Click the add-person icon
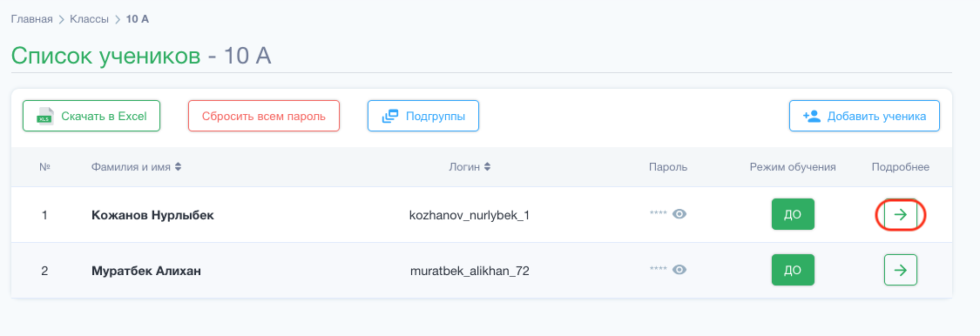Image resolution: width=980 pixels, height=336 pixels. pyautogui.click(x=812, y=116)
